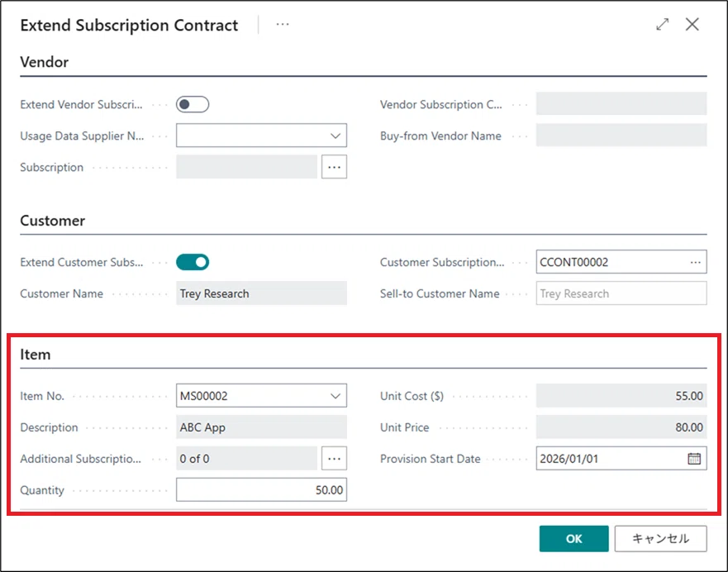Turn off the Extend Customer Subscription toggle
The width and height of the screenshot is (728, 572).
[193, 262]
